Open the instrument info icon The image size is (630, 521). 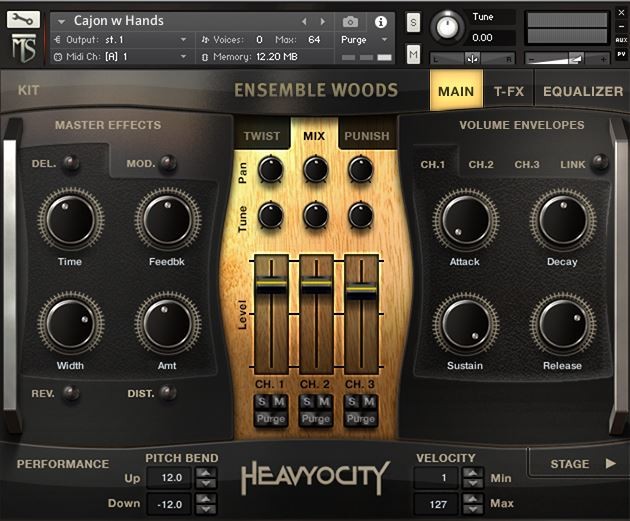(x=380, y=22)
